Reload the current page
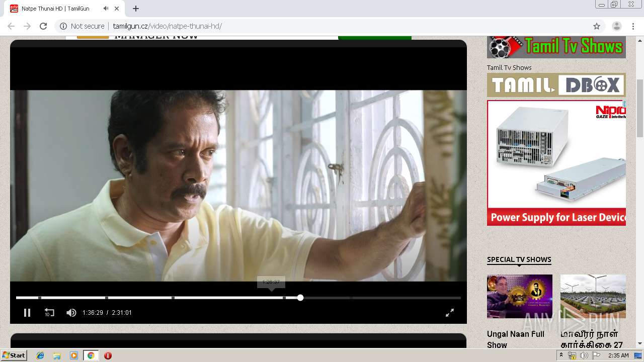The height and width of the screenshot is (362, 644). coord(43,26)
